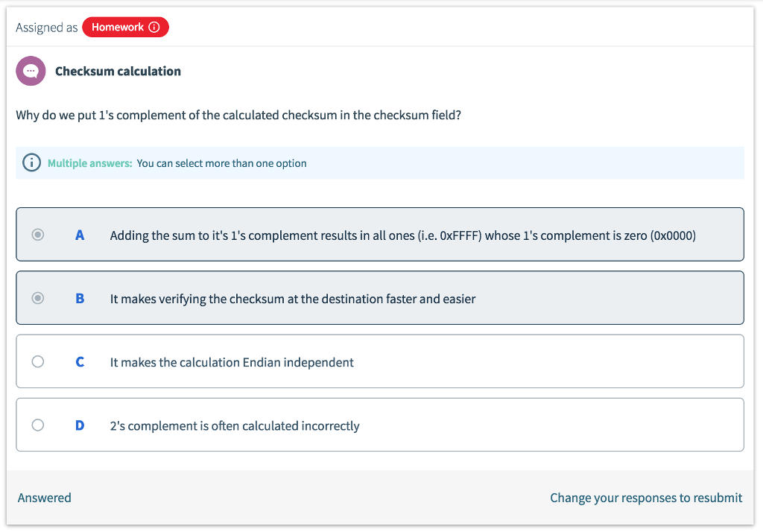Click the purple speech bubble question icon
This screenshot has height=532, width=763.
(x=31, y=71)
